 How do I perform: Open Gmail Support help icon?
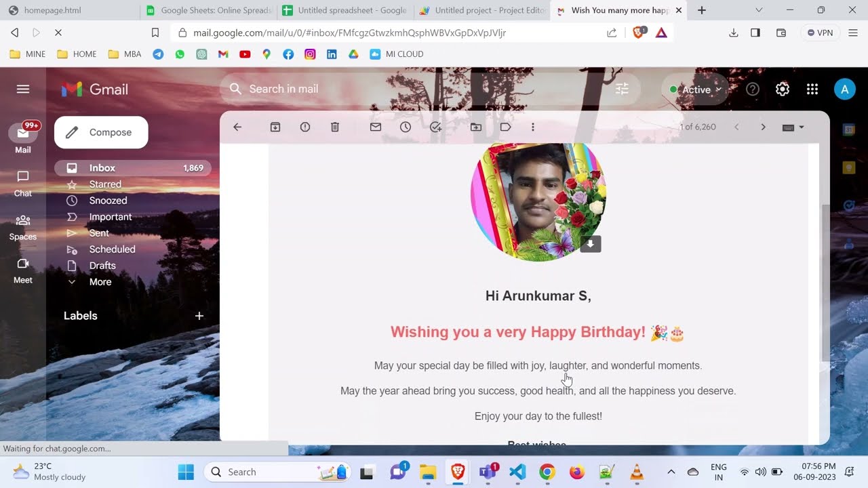753,89
